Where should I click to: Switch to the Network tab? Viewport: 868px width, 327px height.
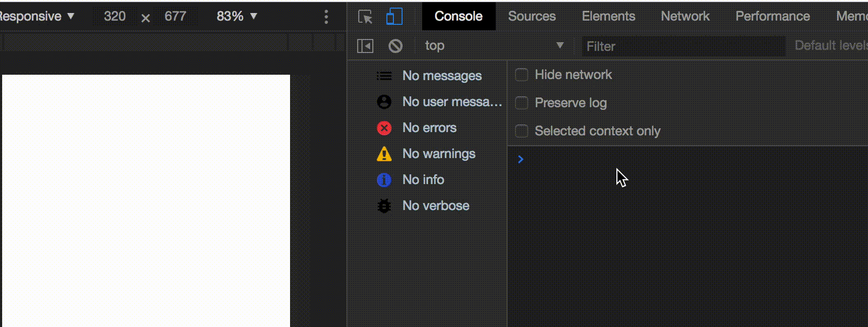[685, 16]
